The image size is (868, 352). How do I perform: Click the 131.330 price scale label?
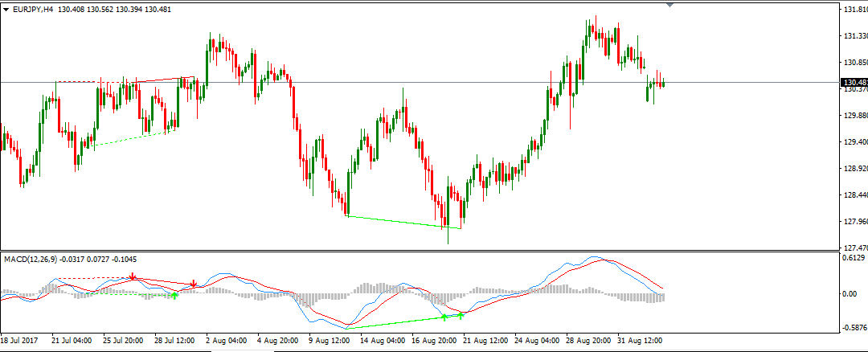pos(854,36)
